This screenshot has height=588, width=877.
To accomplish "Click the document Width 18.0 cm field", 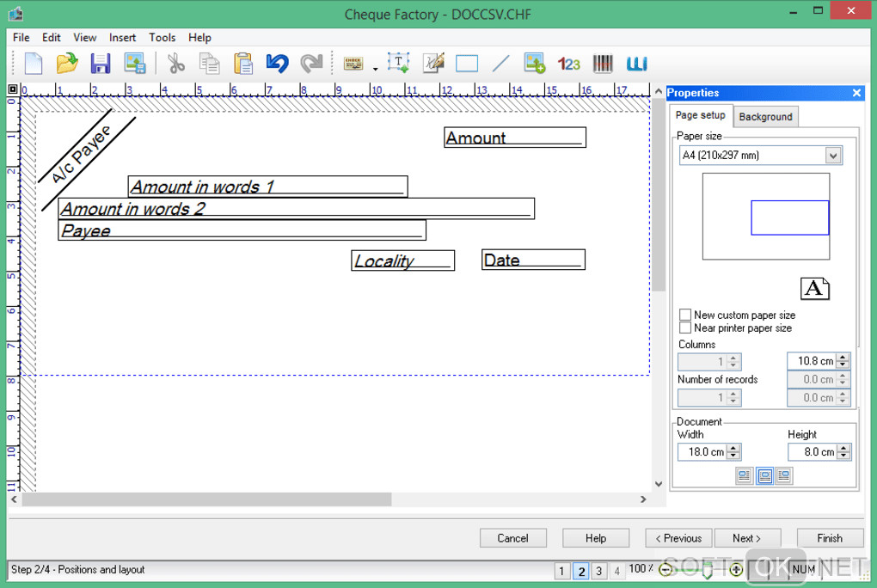I will 703,451.
